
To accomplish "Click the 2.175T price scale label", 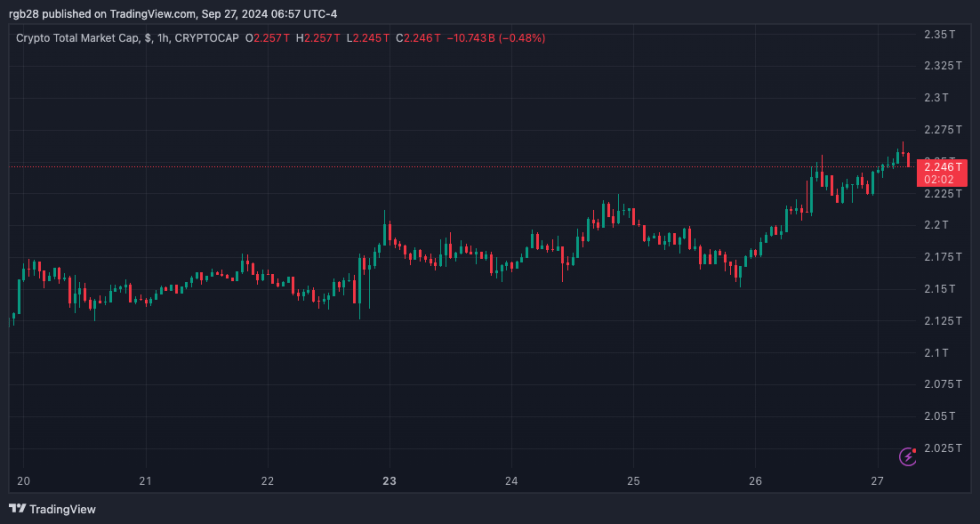I will [943, 257].
